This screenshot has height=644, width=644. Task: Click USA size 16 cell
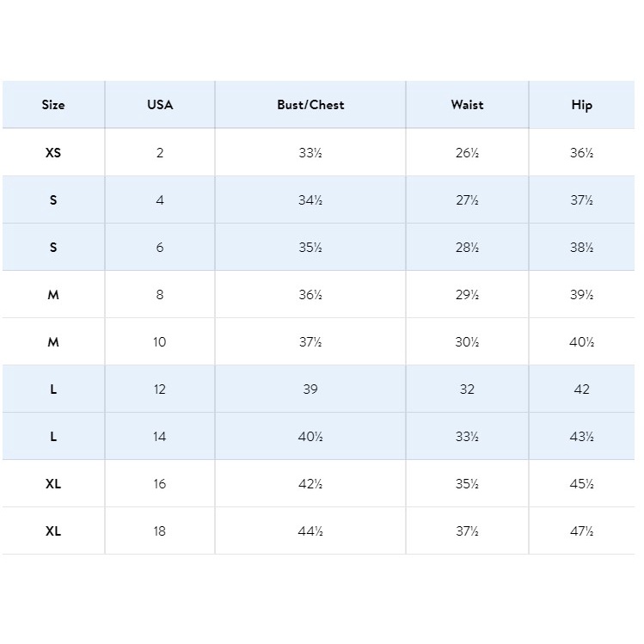click(160, 484)
